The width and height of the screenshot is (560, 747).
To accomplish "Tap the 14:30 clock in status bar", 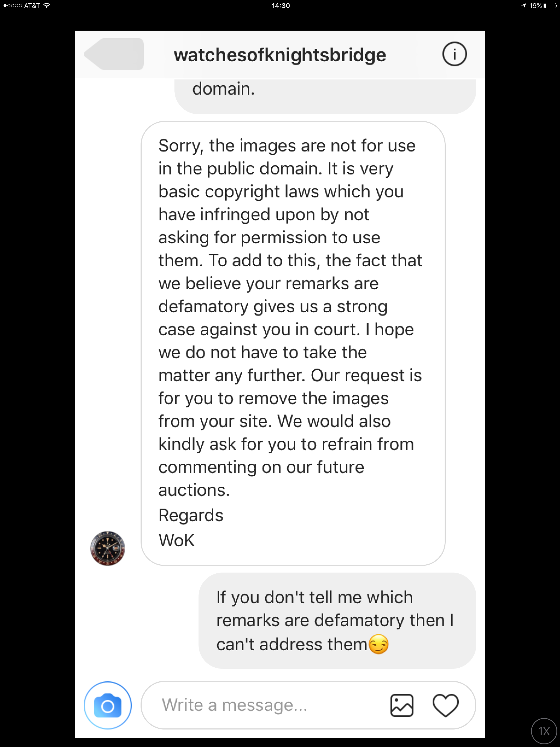I will 280,5.
